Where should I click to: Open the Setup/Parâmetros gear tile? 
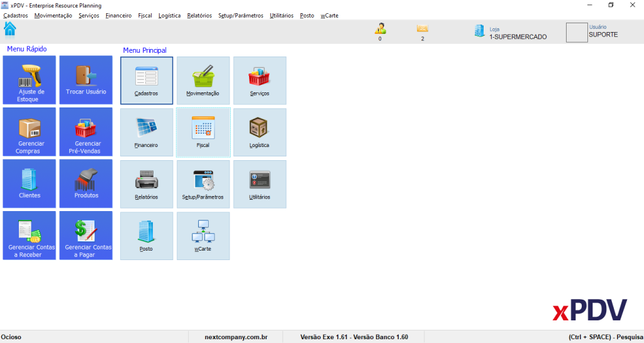tap(203, 184)
